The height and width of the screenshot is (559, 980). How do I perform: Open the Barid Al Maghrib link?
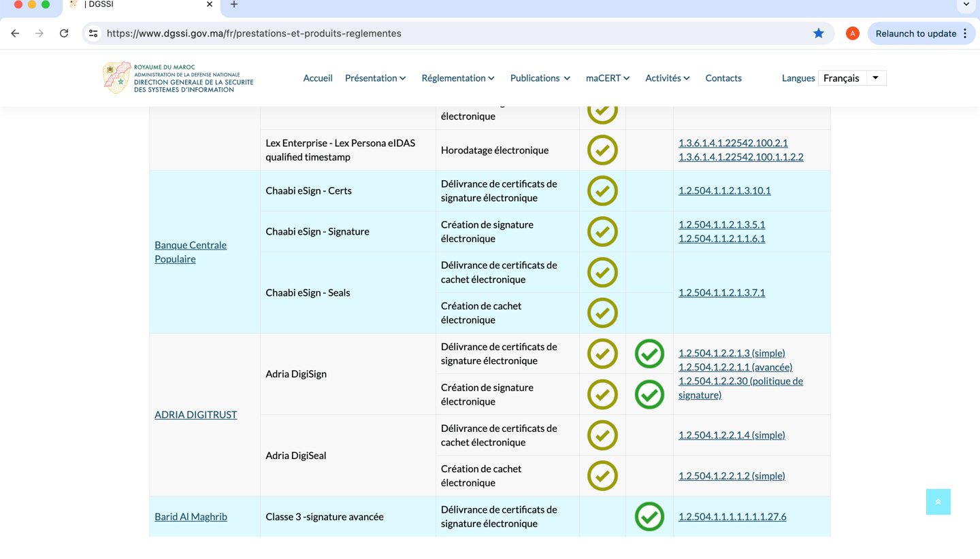click(x=191, y=517)
